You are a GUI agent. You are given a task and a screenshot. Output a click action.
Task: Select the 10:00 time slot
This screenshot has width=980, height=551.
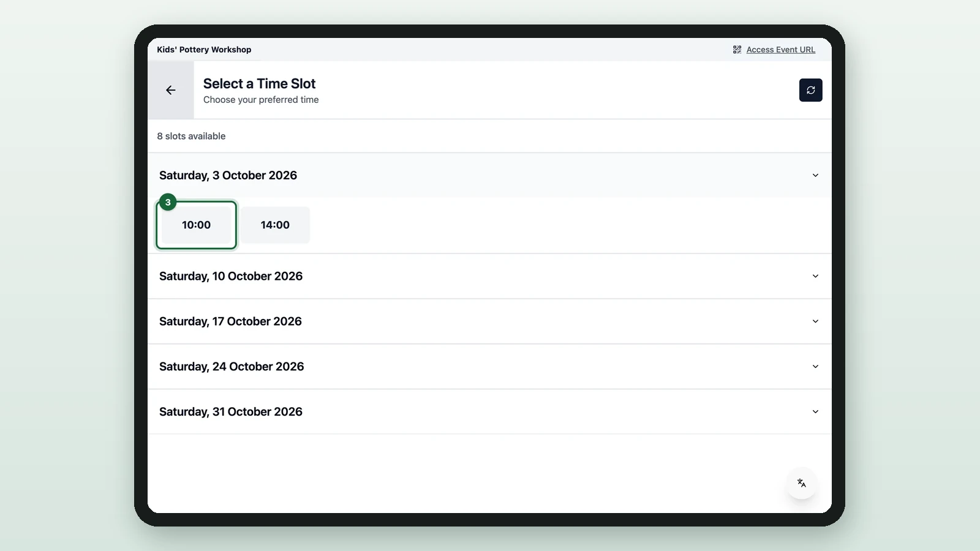click(196, 225)
